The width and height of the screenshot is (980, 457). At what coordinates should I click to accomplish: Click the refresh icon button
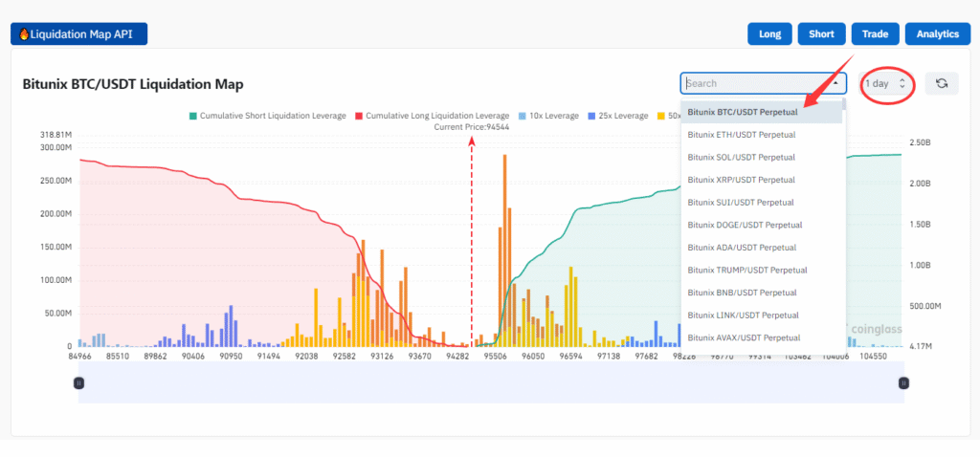click(x=941, y=84)
